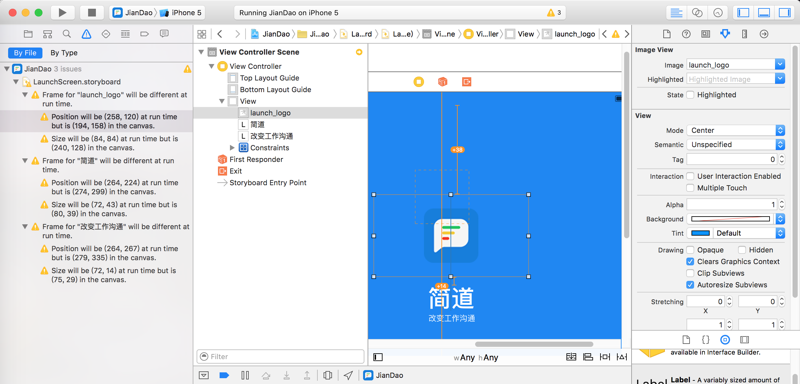Click the Filter field in outline
Image resolution: width=800 pixels, height=384 pixels.
[x=280, y=356]
